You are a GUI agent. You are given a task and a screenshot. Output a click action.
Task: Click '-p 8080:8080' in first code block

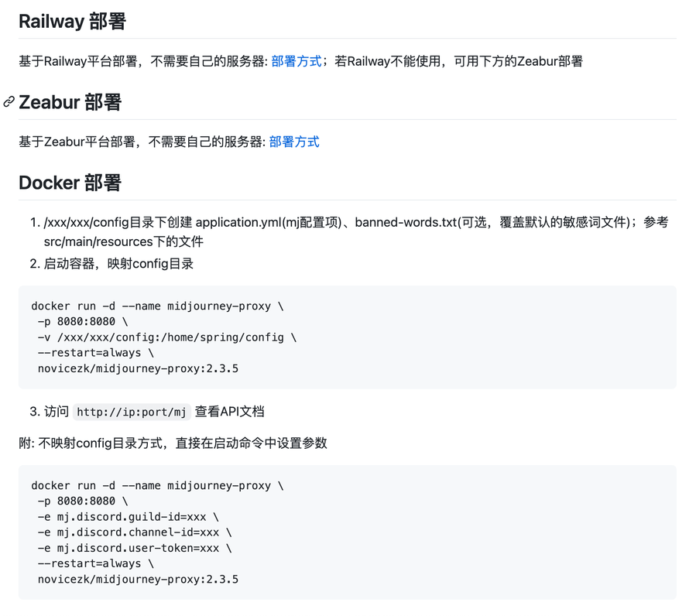click(83, 322)
